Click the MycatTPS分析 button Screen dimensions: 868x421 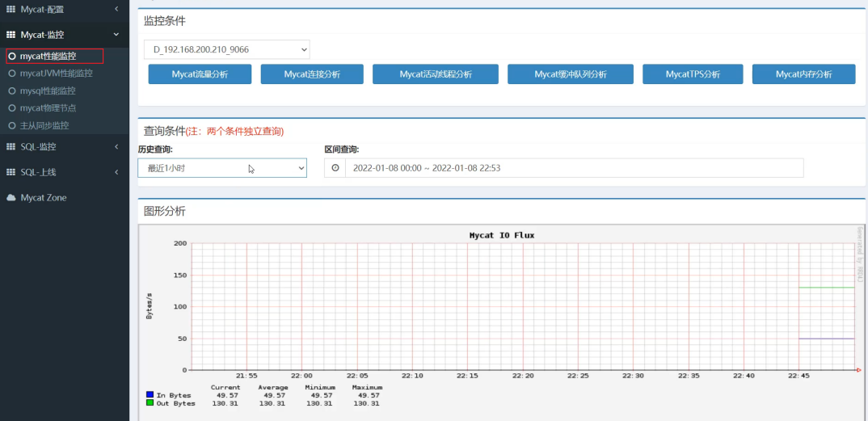[693, 74]
